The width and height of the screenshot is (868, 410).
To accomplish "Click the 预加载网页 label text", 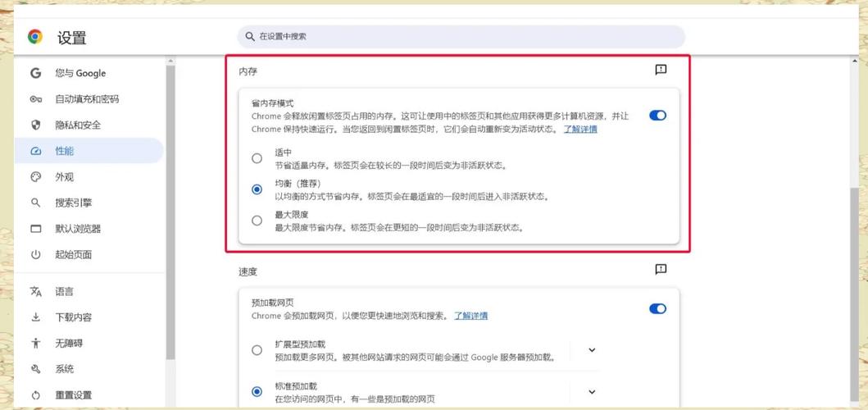I will pos(272,303).
